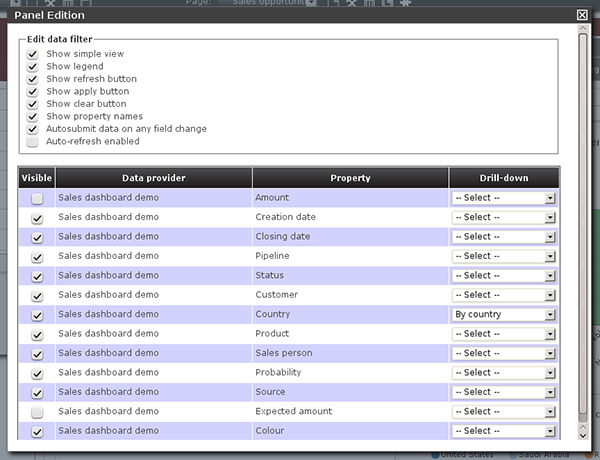
Task: Open the Country drill-down dropdown
Action: point(503,315)
